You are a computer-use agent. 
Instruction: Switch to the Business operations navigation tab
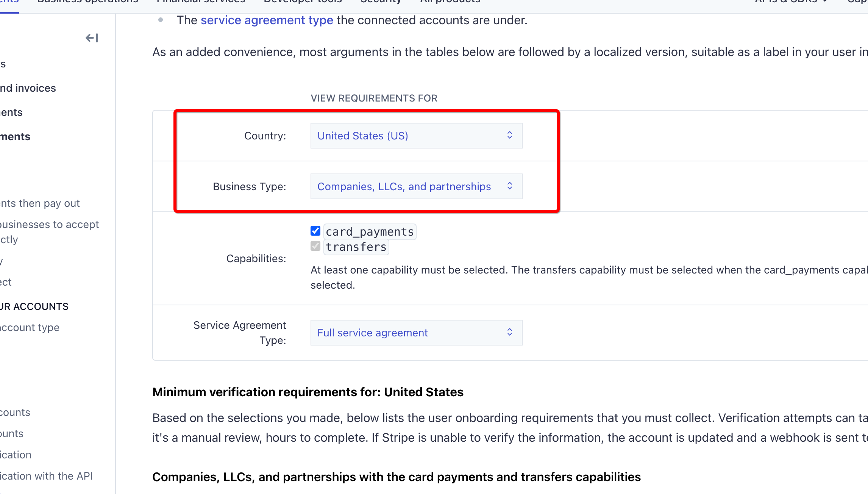tap(88, 2)
